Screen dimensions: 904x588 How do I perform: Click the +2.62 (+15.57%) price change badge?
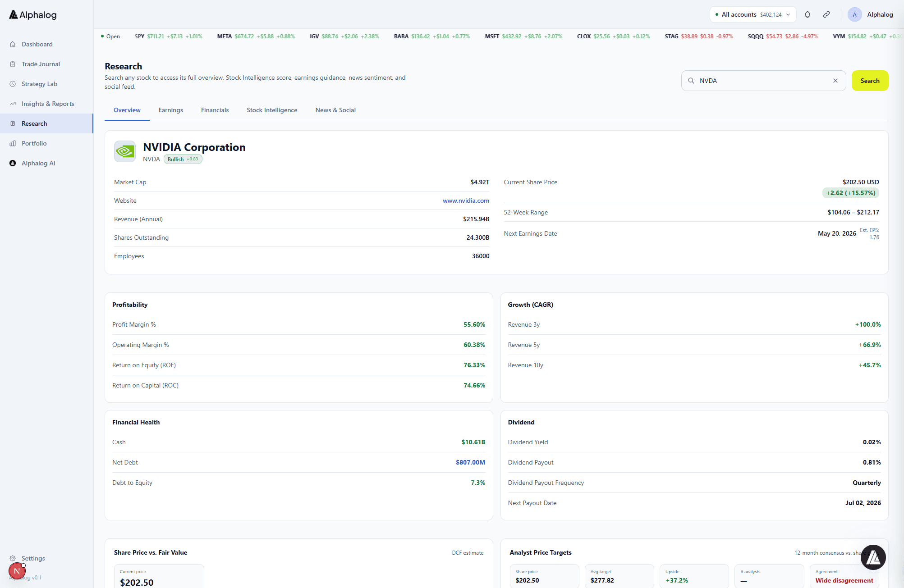[x=851, y=193]
